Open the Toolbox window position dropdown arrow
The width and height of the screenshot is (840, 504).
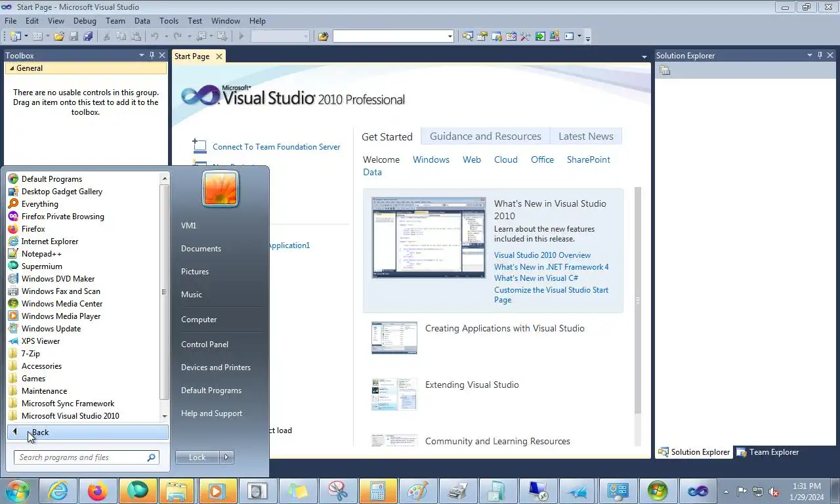click(x=141, y=56)
